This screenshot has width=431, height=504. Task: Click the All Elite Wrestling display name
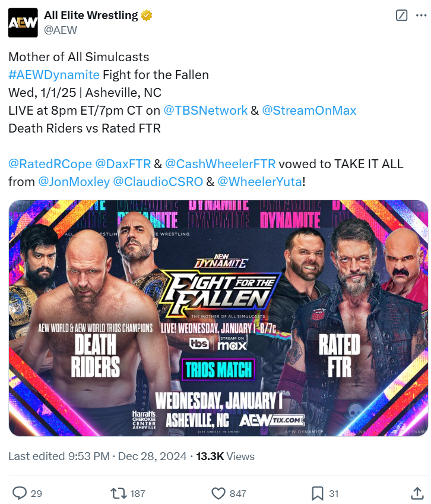pos(91,15)
